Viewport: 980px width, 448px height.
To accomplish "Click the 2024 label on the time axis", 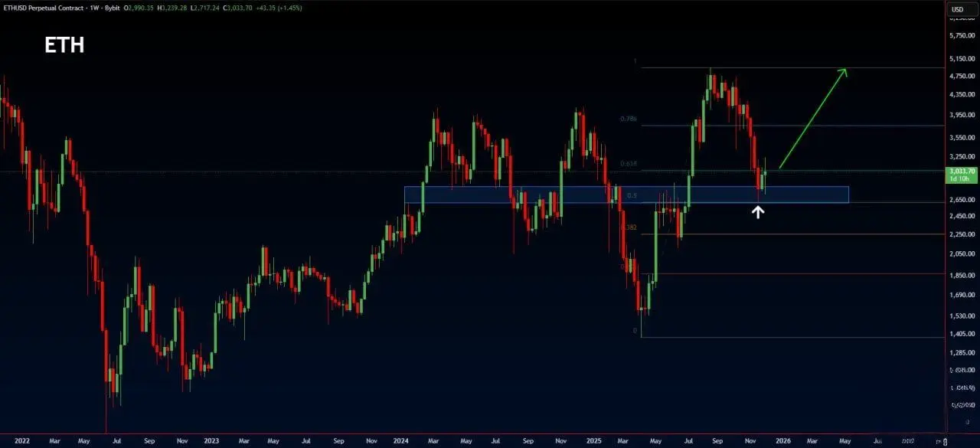I will pos(402,441).
